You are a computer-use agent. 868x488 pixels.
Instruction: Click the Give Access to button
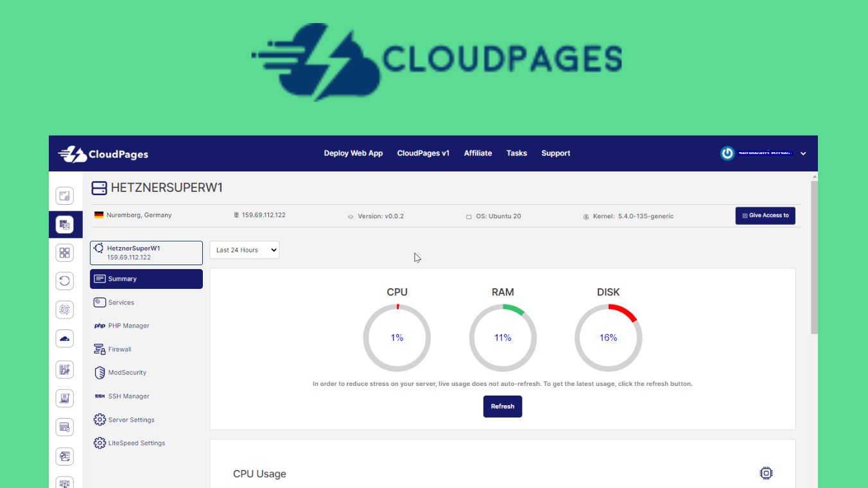click(x=765, y=216)
